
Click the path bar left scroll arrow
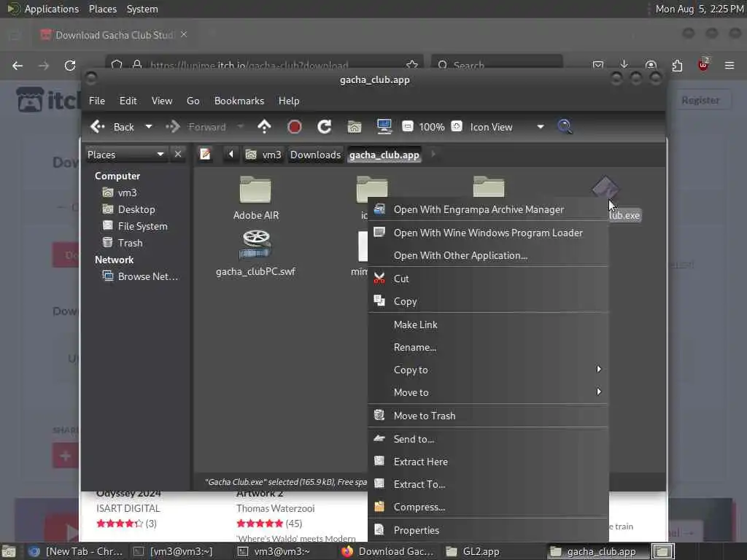(x=231, y=155)
